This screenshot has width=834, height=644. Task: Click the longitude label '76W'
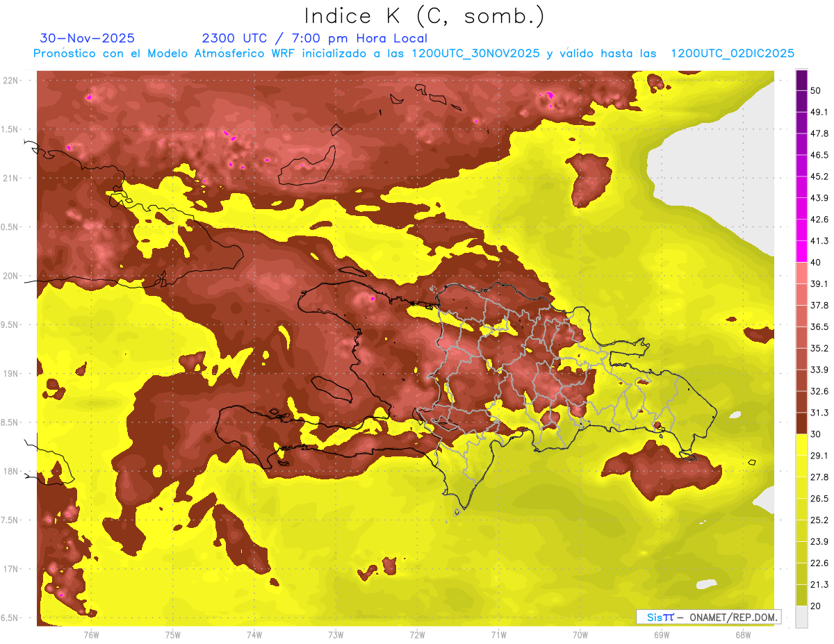tap(91, 635)
